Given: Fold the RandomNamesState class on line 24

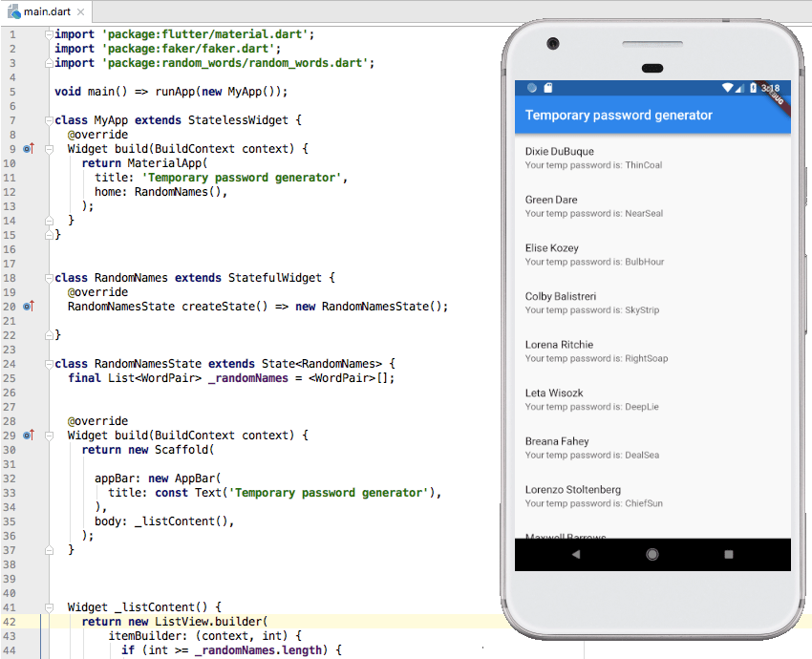Looking at the screenshot, I should 49,364.
